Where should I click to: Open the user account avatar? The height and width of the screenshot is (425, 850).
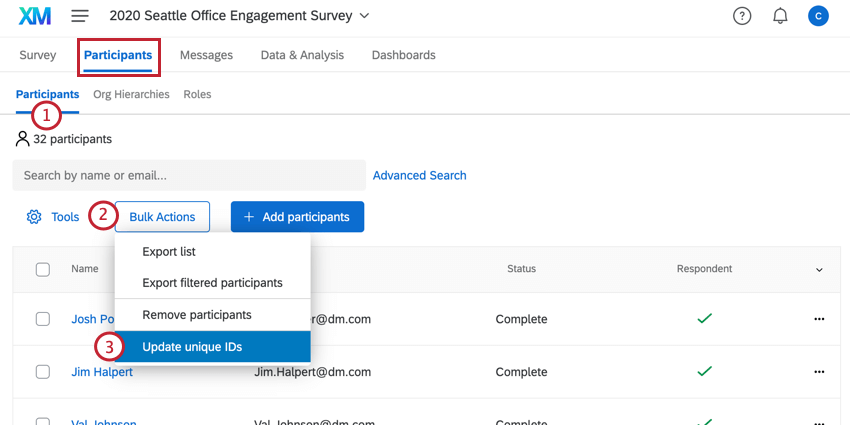(x=818, y=16)
